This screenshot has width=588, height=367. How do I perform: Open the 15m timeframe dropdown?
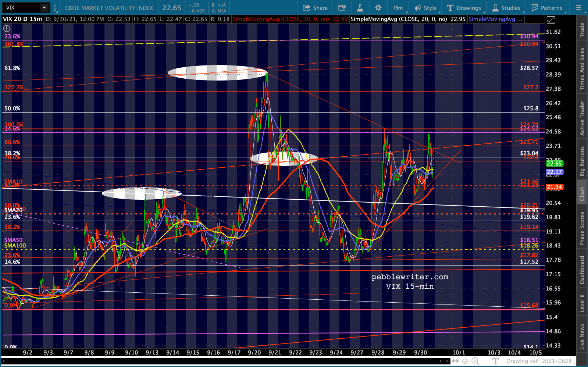(x=398, y=8)
